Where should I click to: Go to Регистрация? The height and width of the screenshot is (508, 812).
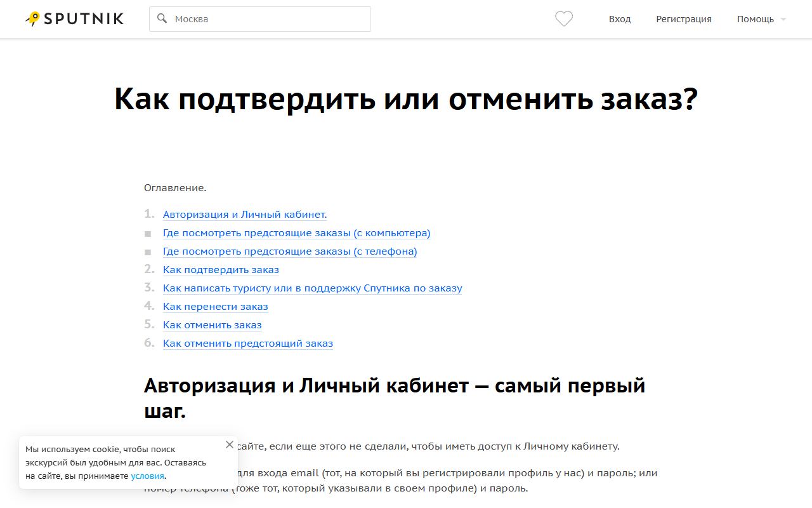click(684, 19)
